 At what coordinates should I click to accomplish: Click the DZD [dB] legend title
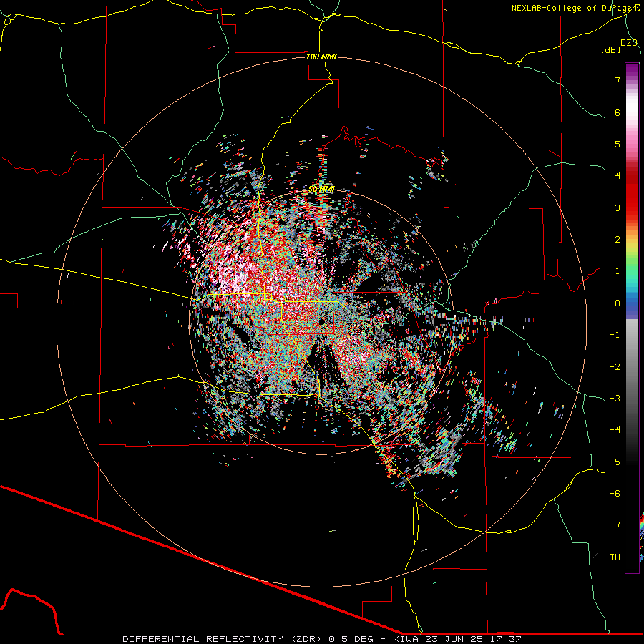pyautogui.click(x=620, y=46)
